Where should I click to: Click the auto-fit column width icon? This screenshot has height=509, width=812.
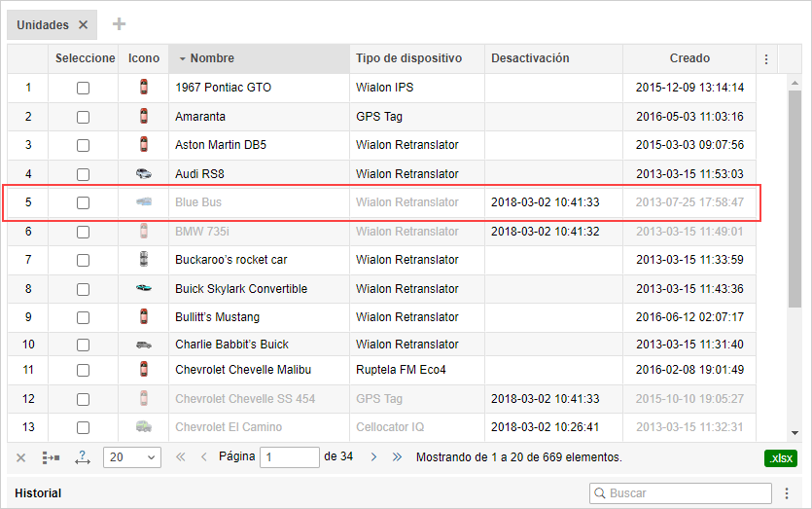[x=83, y=457]
